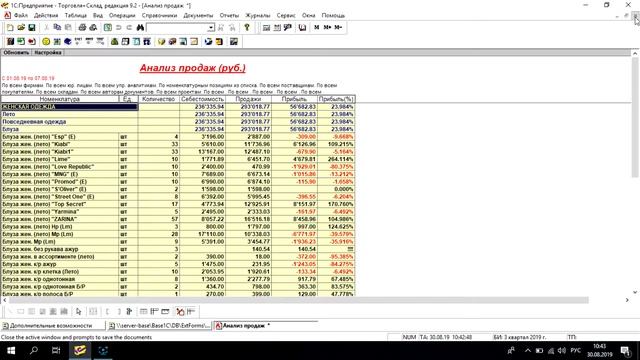This screenshot has height=360, width=640.
Task: Click the last picture icon in second toolbar
Action: [233, 41]
